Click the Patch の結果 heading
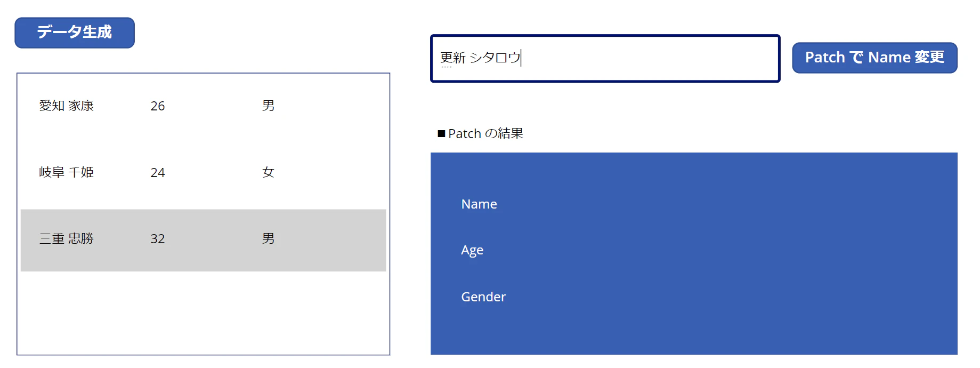 pos(480,133)
